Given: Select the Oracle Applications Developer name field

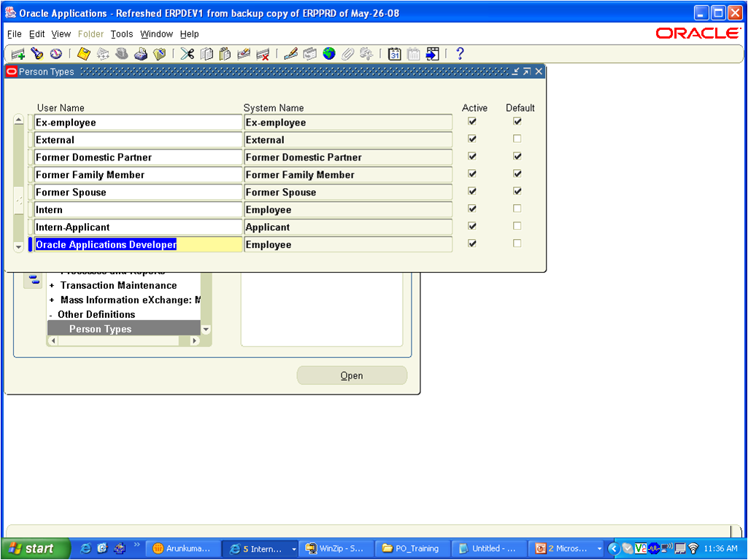Looking at the screenshot, I should click(138, 244).
